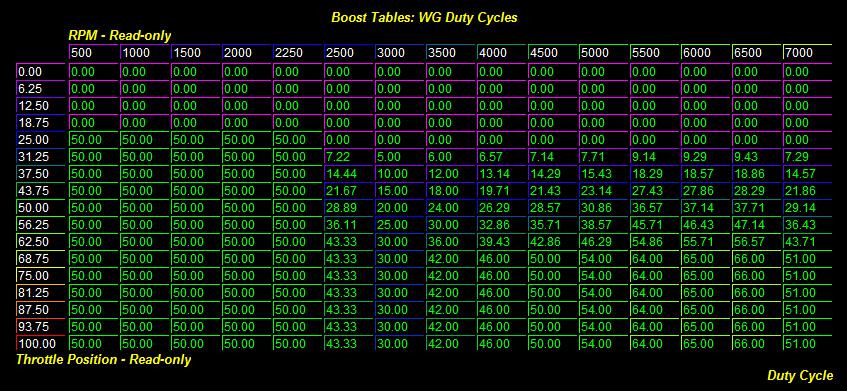The image size is (847, 391).
Task: Click the 7000 RPM column header
Action: pyautogui.click(x=807, y=52)
